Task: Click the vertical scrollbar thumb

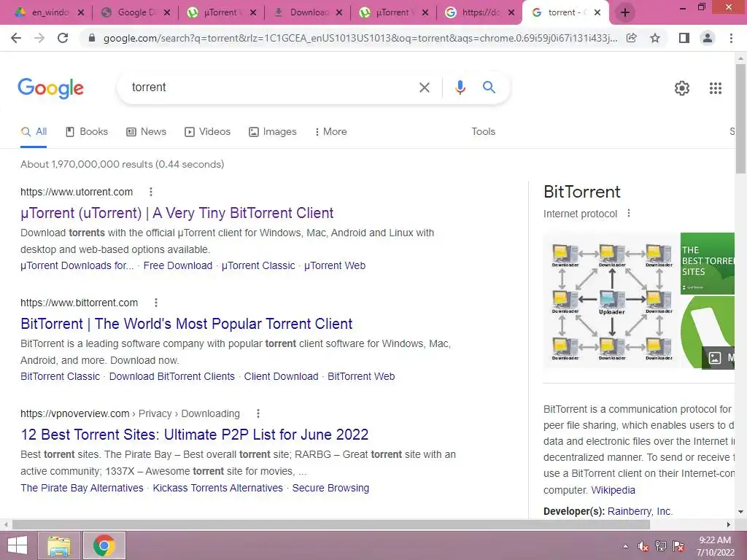Action: (x=740, y=118)
